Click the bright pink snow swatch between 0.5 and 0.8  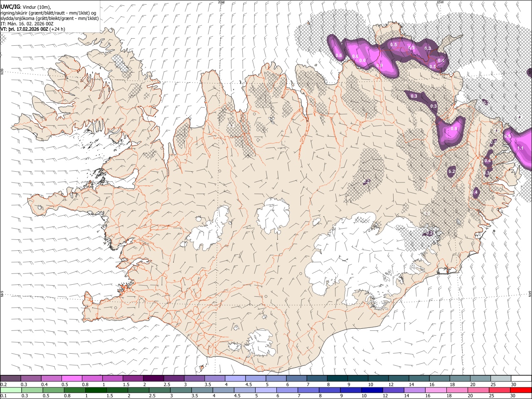(x=72, y=378)
